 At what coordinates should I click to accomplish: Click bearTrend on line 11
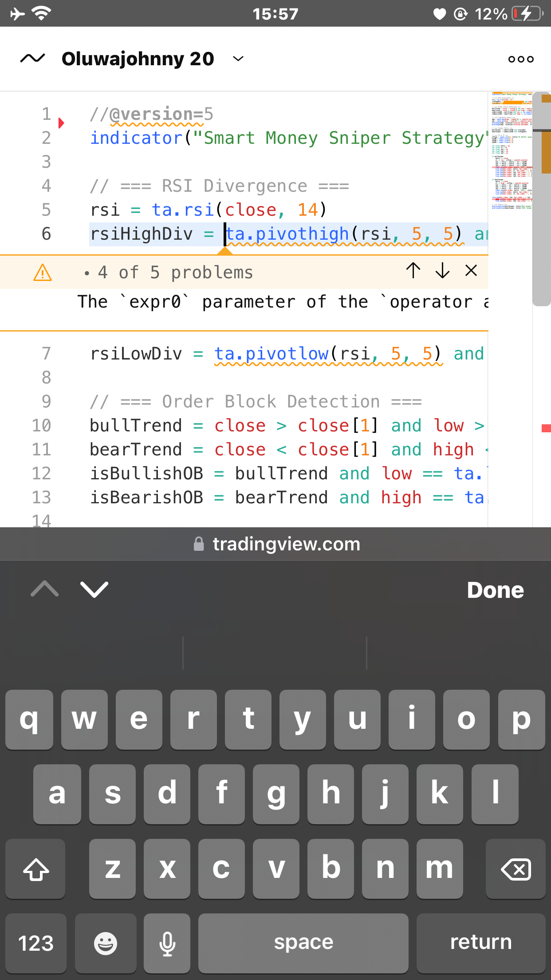click(x=136, y=450)
